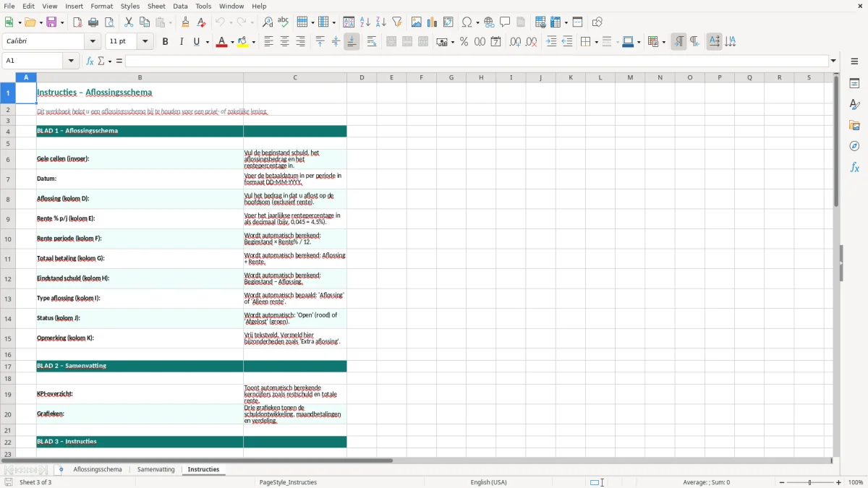This screenshot has width=868, height=488.
Task: Open sidebar Properties panel
Action: tap(854, 83)
